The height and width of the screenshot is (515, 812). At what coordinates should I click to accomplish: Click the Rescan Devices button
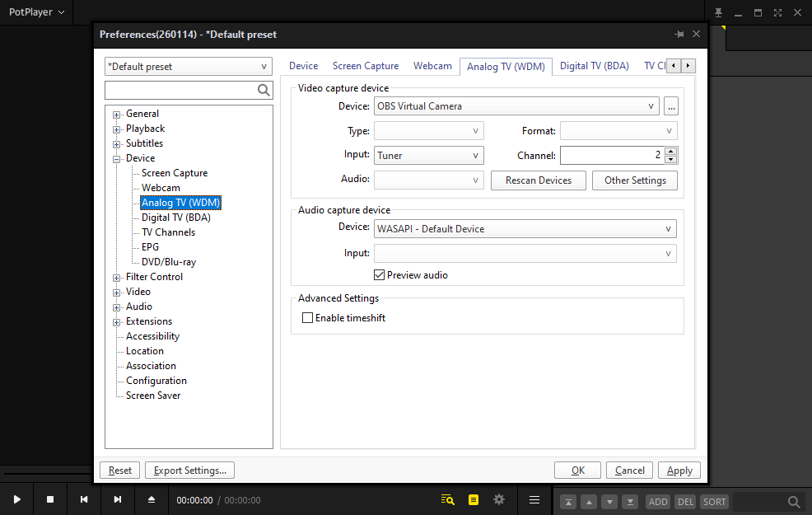tap(538, 180)
